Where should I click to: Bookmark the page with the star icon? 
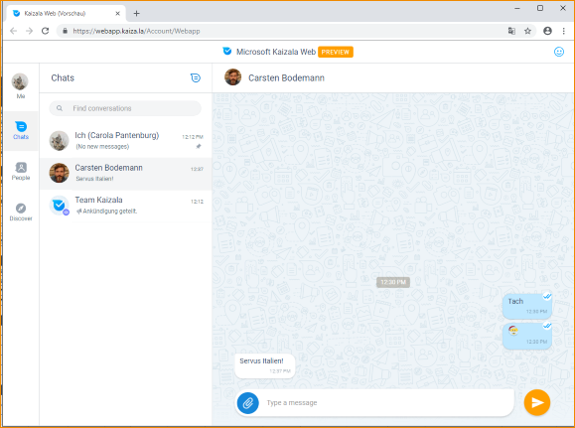tap(527, 31)
